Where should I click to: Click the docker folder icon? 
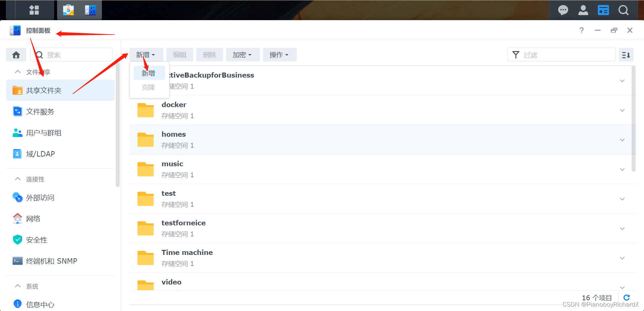146,110
